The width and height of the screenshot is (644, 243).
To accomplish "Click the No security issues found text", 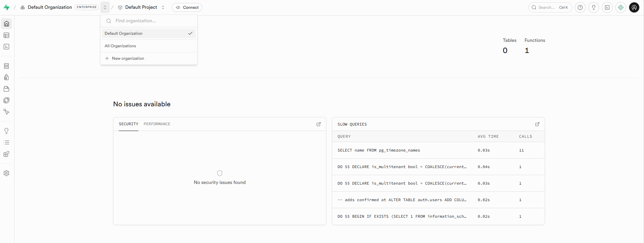I will 220,182.
